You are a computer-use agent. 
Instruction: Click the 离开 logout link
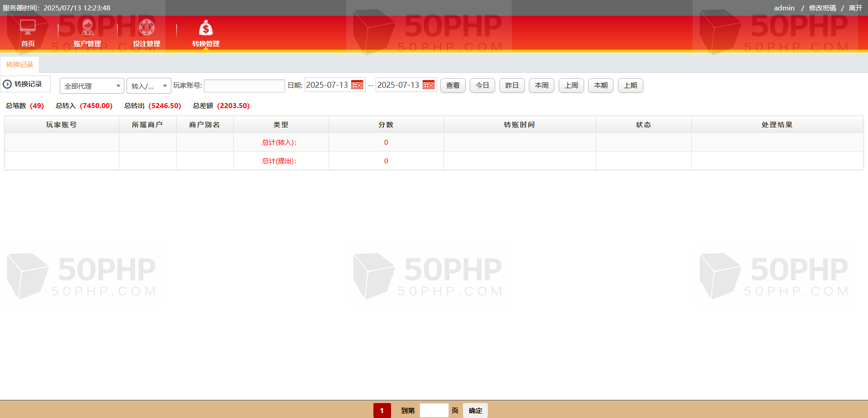click(855, 8)
